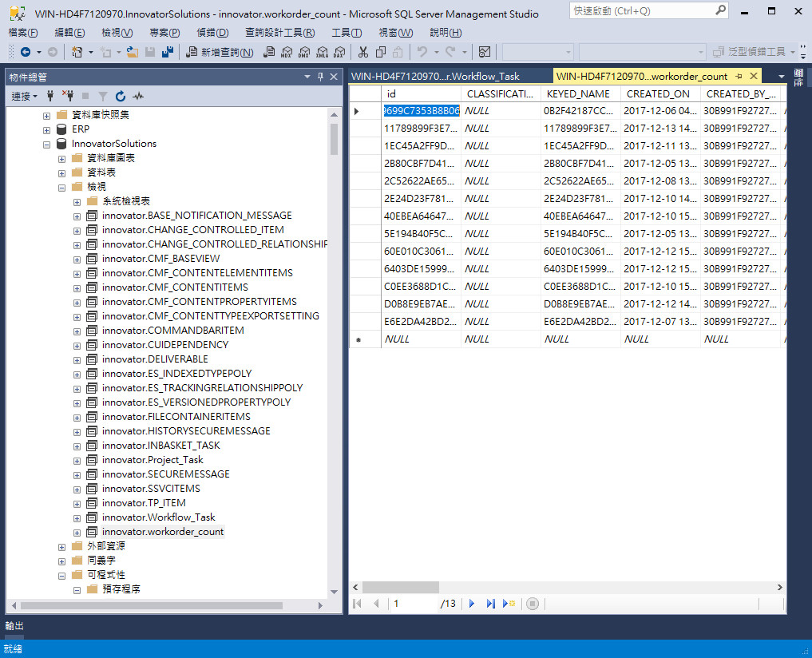Select innovator.Project_Task view
The image size is (812, 658).
(152, 460)
